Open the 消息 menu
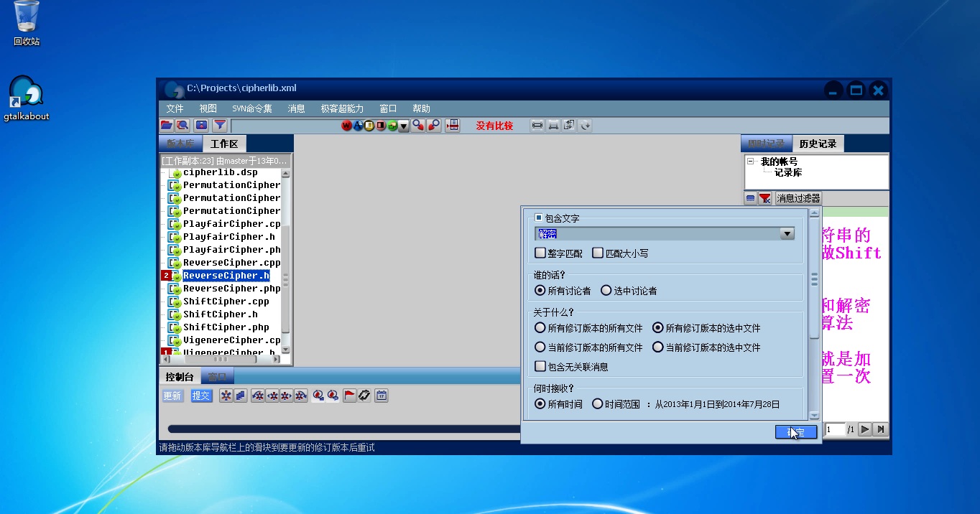The image size is (980, 514). (x=296, y=109)
